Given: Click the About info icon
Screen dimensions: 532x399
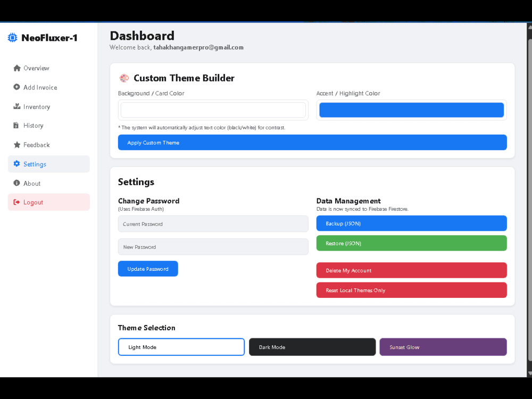Looking at the screenshot, I should (x=16, y=183).
